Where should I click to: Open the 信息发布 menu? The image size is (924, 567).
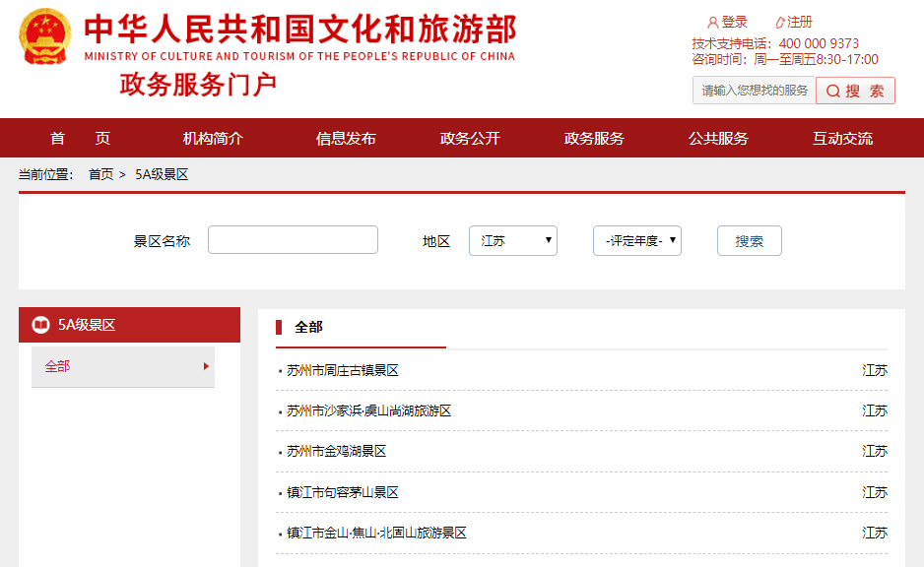[x=346, y=139]
